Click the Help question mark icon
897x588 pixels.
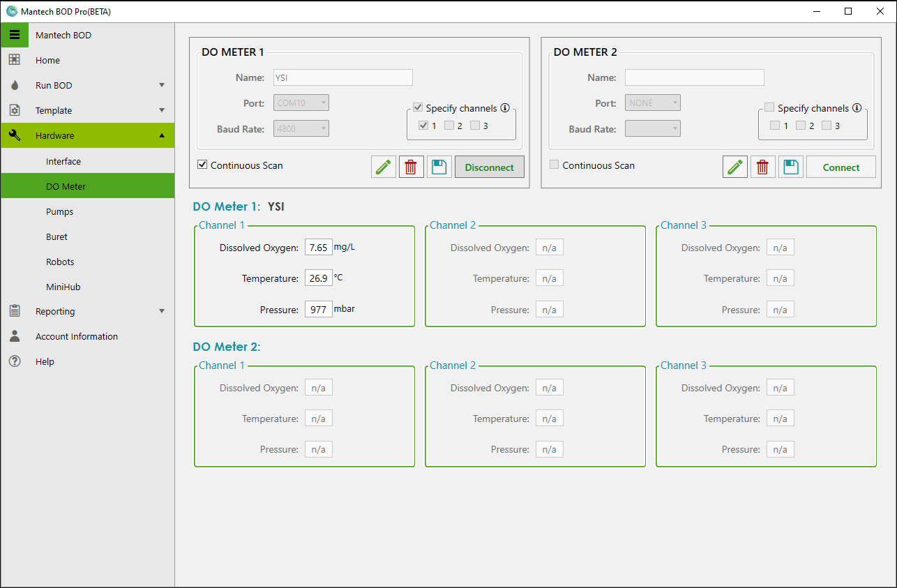15,361
